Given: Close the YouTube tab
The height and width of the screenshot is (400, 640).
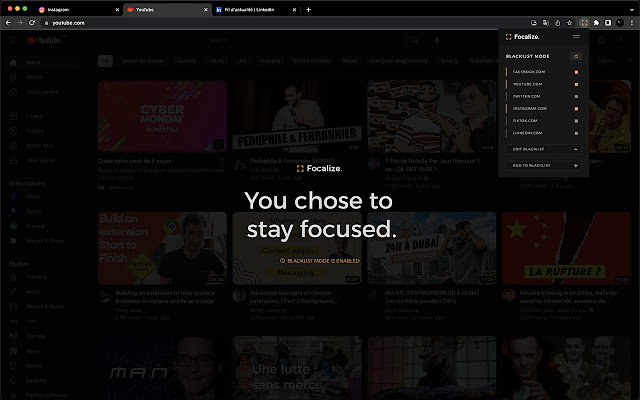Looking at the screenshot, I should (205, 9).
